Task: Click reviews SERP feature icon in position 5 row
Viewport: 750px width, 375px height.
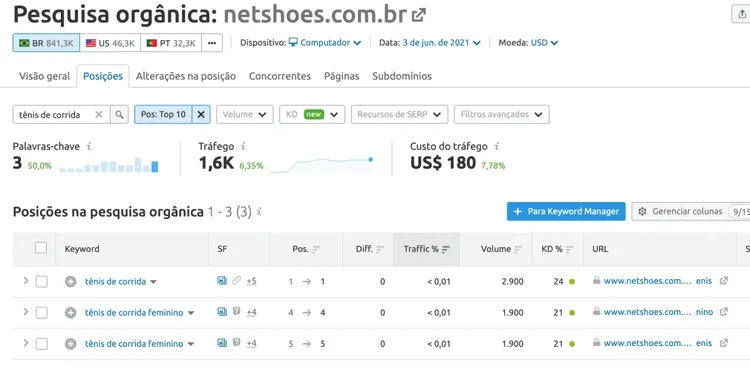Action: tap(236, 343)
